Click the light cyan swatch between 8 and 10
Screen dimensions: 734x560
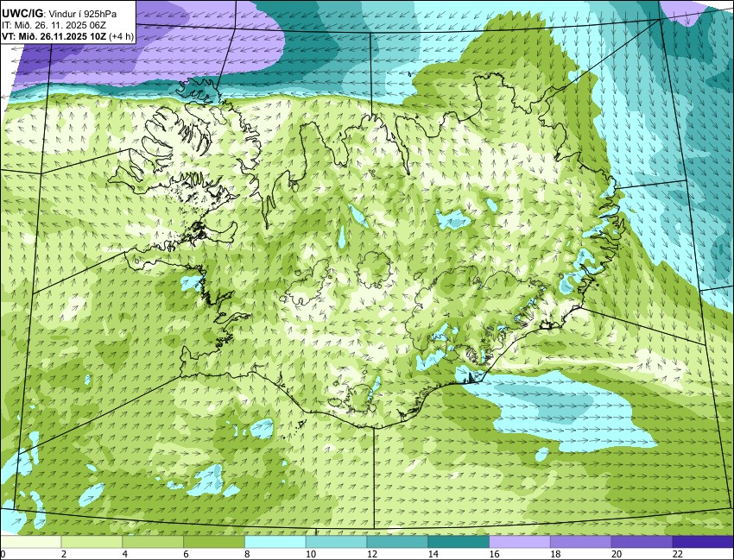(275, 542)
